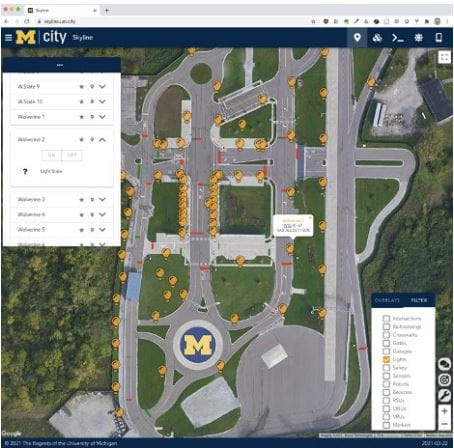This screenshot has width=454, height=448.
Task: Open the terminal console icon in header
Action: pyautogui.click(x=398, y=38)
